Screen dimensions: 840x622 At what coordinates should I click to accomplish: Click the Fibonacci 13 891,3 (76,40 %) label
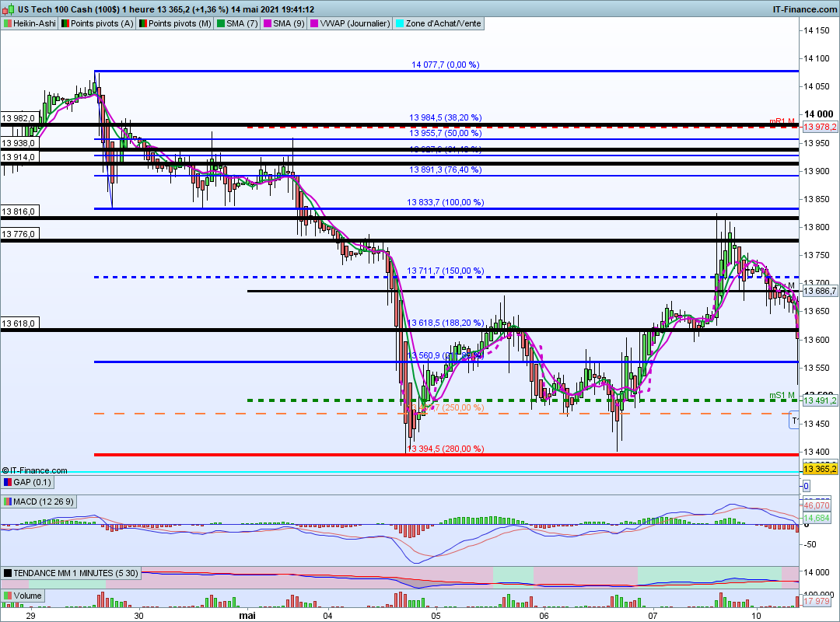pyautogui.click(x=445, y=169)
